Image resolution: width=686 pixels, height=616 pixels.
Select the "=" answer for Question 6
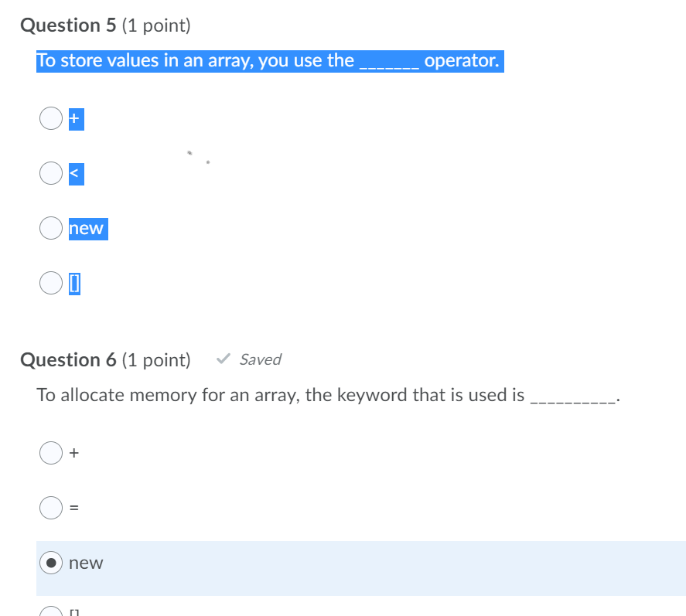[x=50, y=508]
